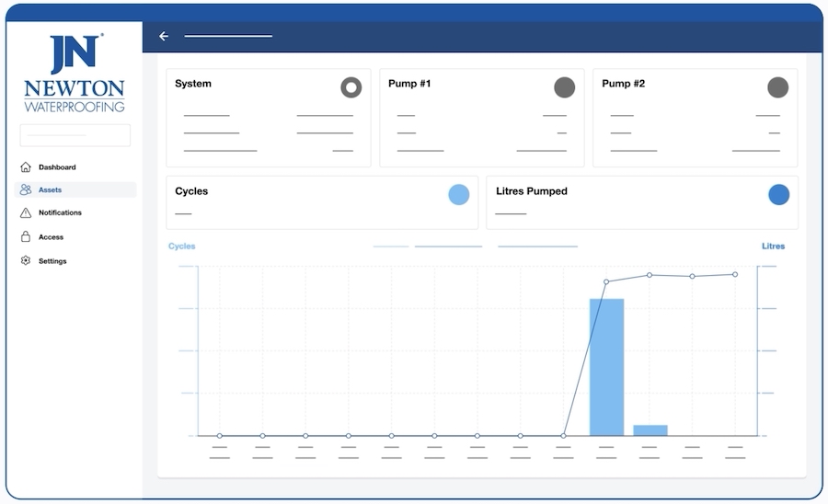Click the sidebar search input field
The image size is (828, 504).
75,135
